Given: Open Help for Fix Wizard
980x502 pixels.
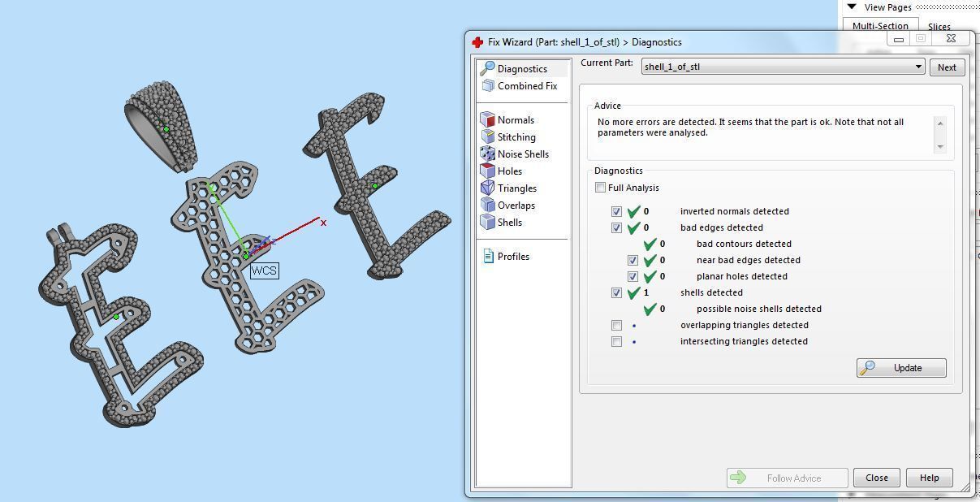Looking at the screenshot, I should pos(929,478).
